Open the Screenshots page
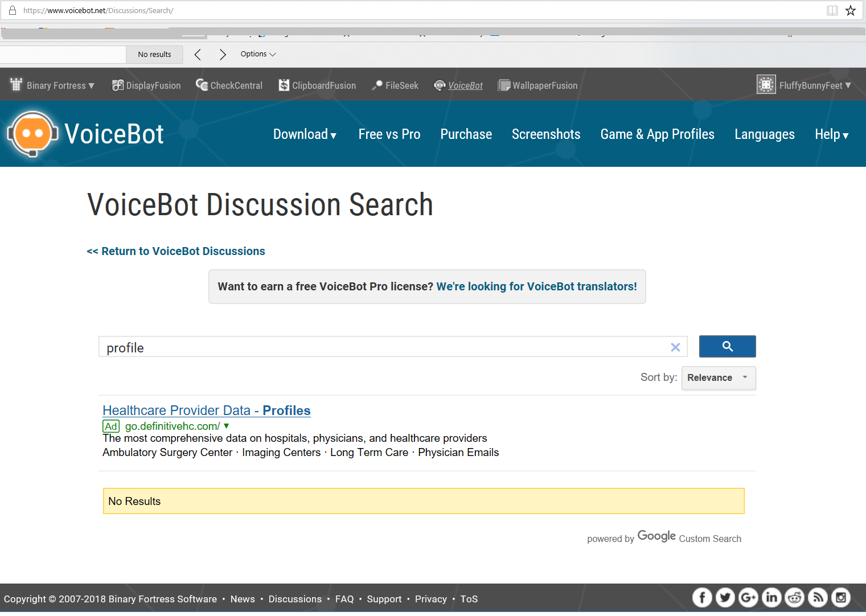 pos(545,134)
